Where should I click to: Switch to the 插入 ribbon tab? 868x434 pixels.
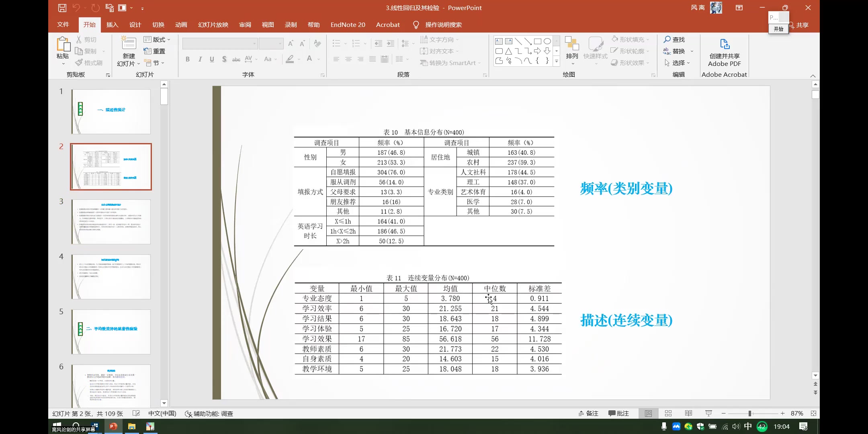pyautogui.click(x=112, y=25)
